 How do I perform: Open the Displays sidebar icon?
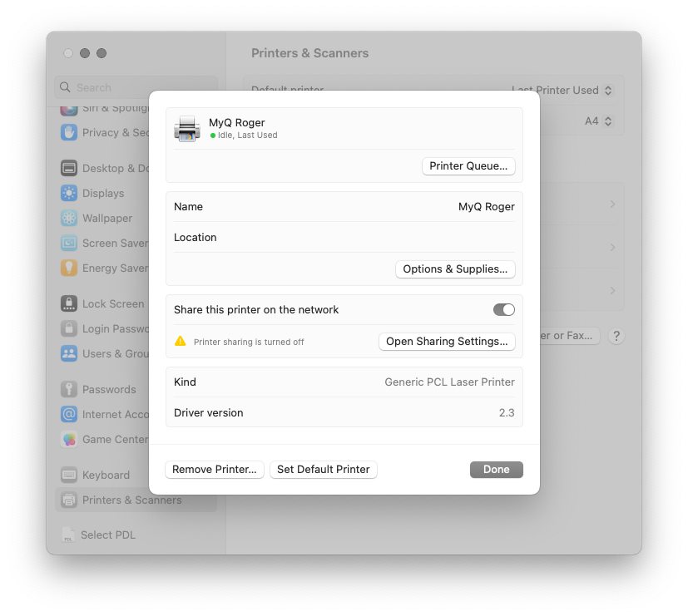pos(69,193)
